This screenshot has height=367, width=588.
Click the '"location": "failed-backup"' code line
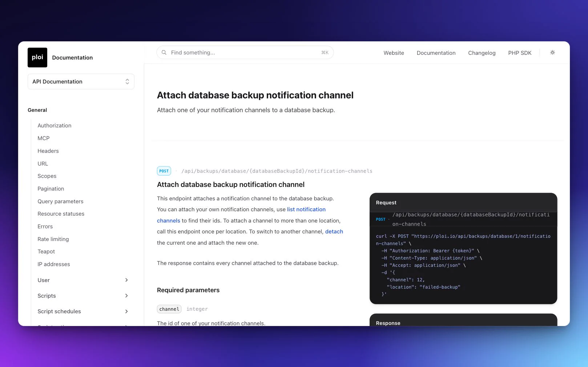(423, 287)
